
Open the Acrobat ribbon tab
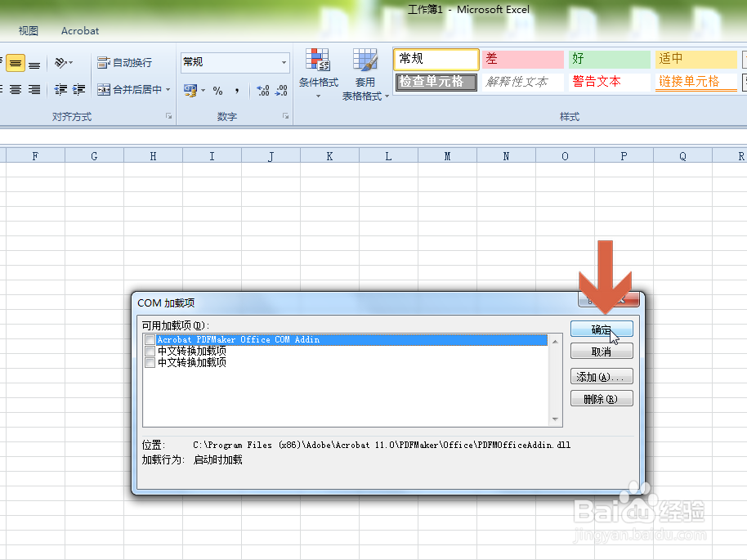[x=80, y=30]
